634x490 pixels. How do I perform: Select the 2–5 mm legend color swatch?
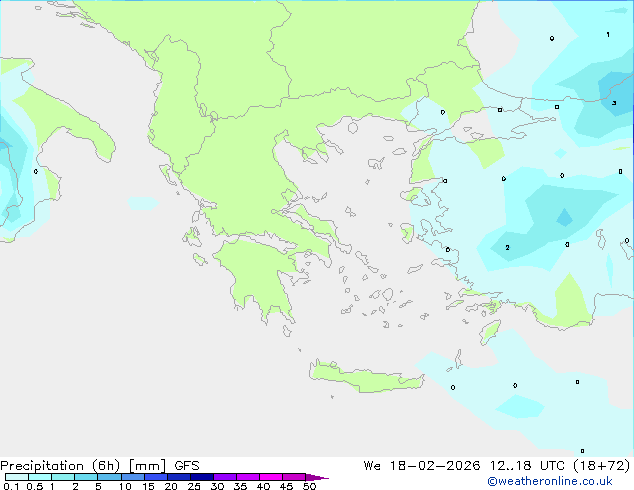pos(86,477)
